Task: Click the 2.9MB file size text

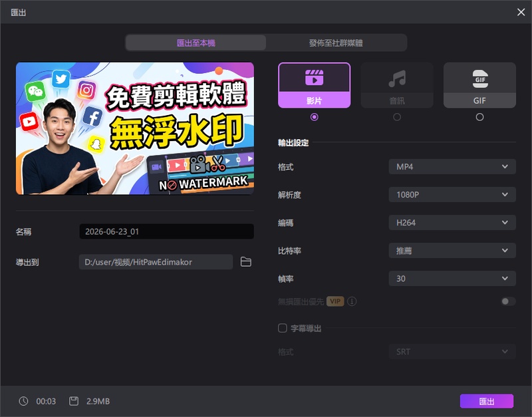Action: pyautogui.click(x=98, y=402)
